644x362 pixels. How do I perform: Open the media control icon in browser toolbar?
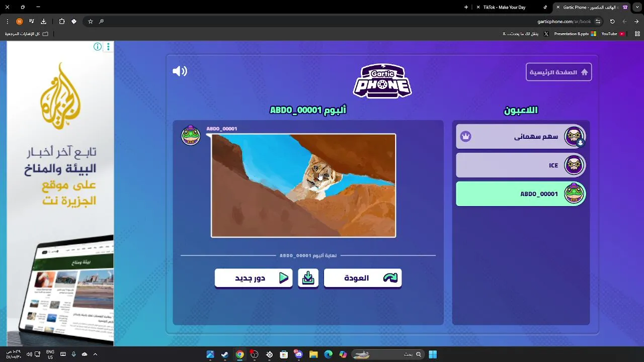click(x=31, y=22)
